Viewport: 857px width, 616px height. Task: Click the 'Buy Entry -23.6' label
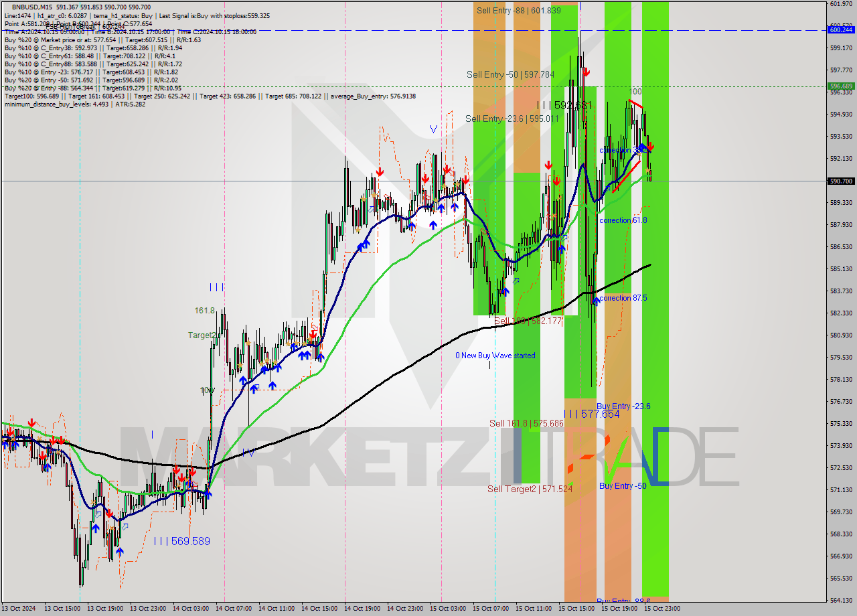pos(623,406)
